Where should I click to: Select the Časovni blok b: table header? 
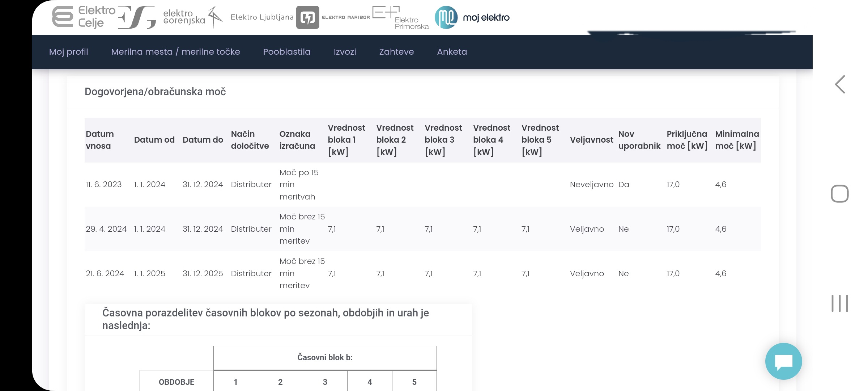pos(325,358)
